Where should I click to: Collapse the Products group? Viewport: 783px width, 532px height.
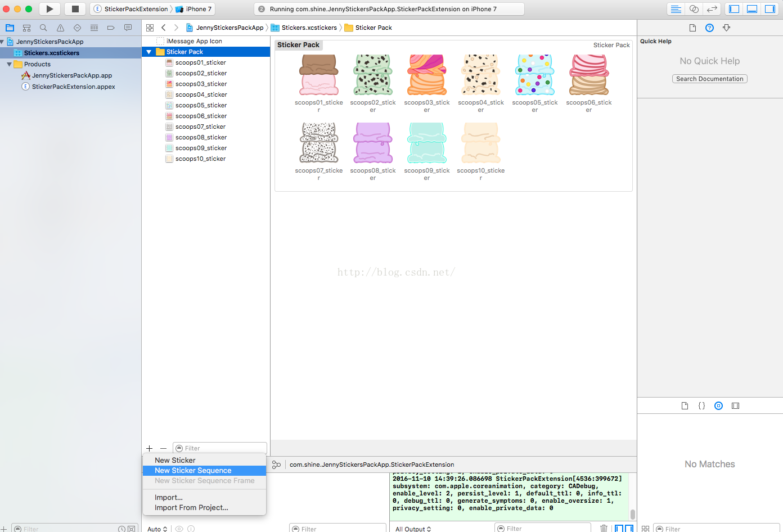click(9, 64)
